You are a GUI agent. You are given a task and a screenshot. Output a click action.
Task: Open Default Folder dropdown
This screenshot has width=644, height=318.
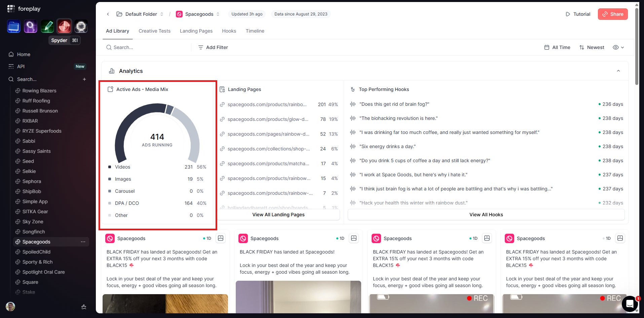(140, 14)
